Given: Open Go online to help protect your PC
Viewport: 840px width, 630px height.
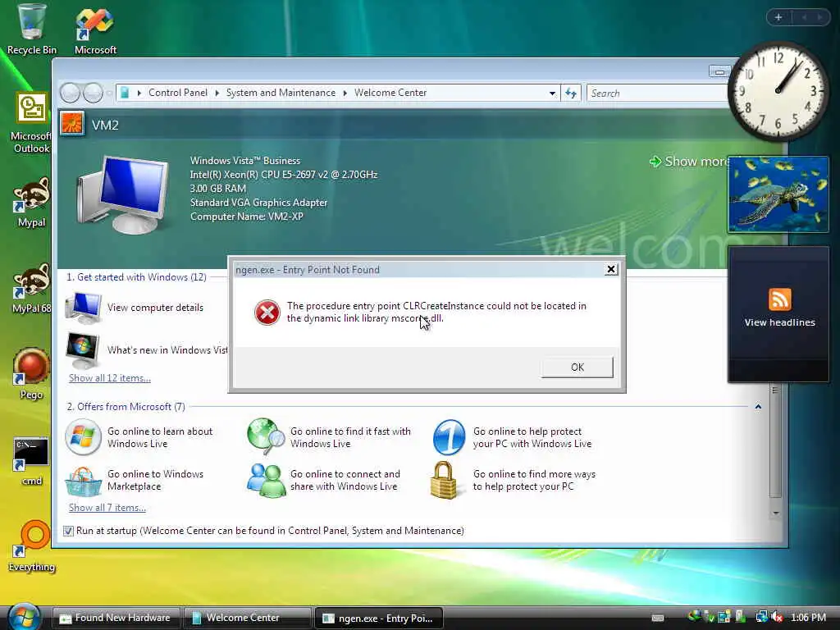Looking at the screenshot, I should tap(512, 437).
